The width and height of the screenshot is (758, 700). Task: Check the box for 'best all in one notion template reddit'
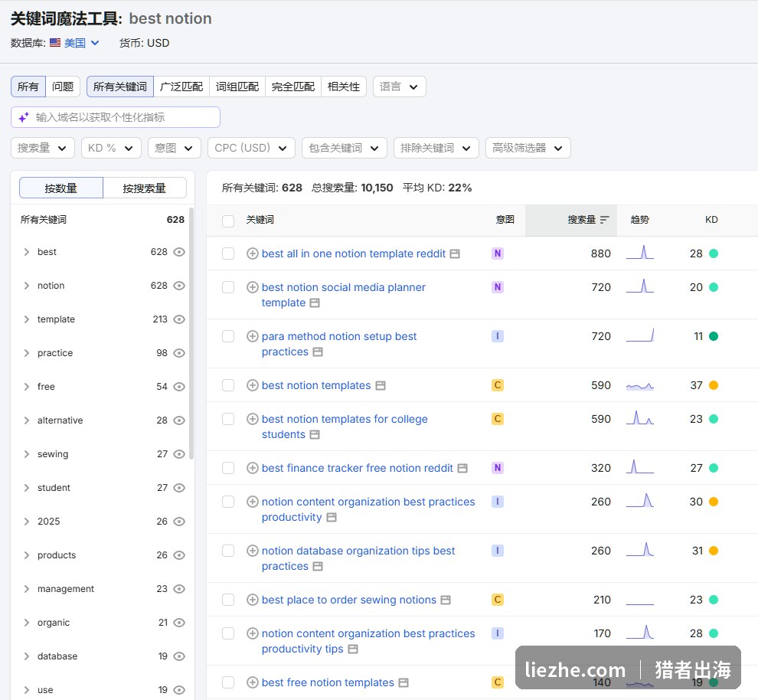click(228, 254)
